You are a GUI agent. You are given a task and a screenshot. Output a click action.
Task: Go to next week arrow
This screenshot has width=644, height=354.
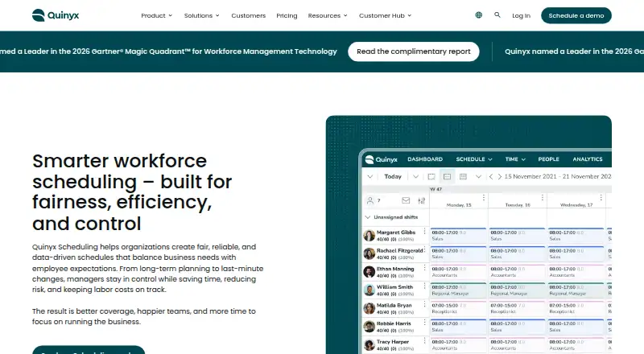pyautogui.click(x=500, y=176)
